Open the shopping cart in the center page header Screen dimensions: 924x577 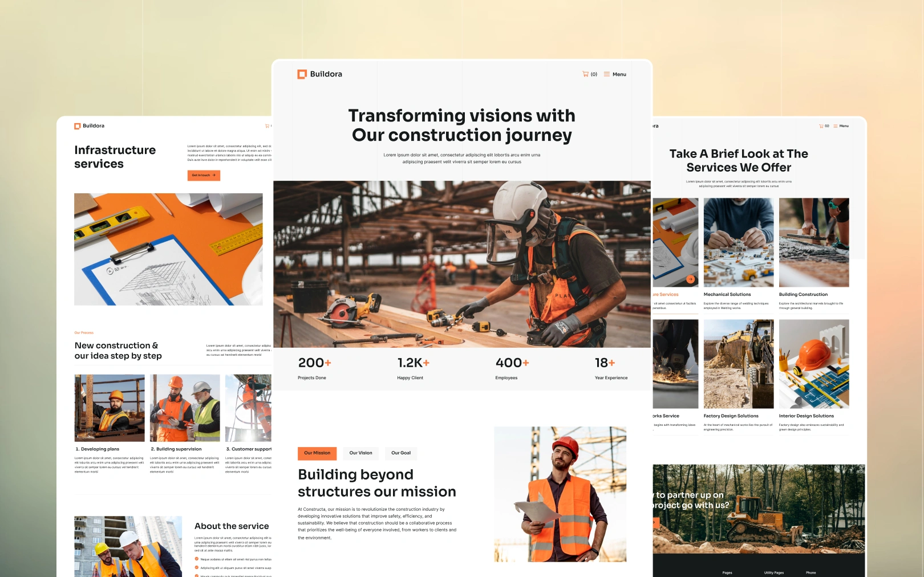click(589, 74)
